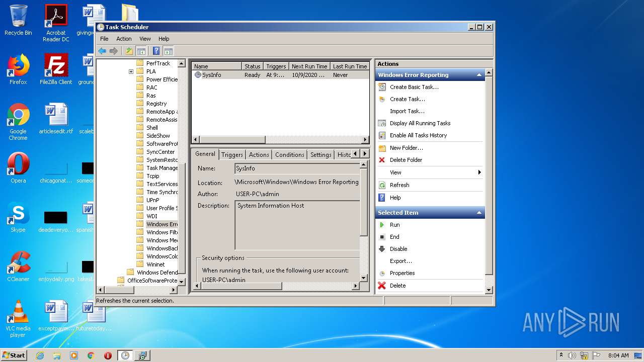Select the SysInfo task row

pos(280,75)
